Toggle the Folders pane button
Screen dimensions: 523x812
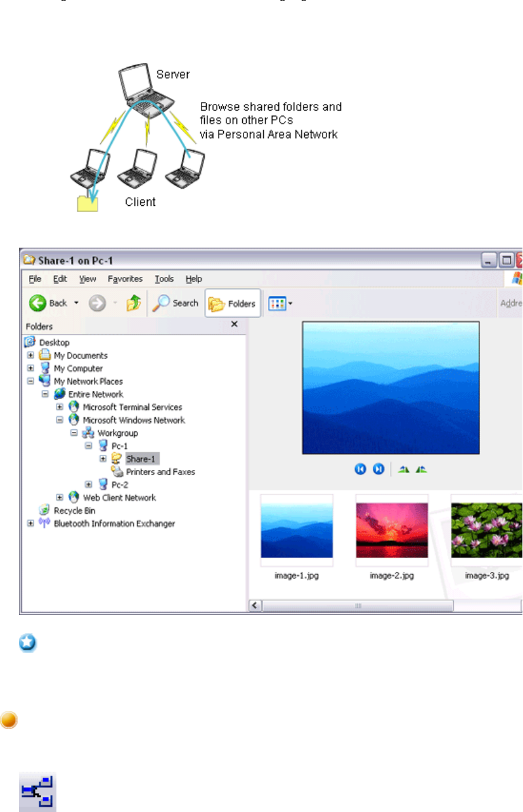coord(233,303)
